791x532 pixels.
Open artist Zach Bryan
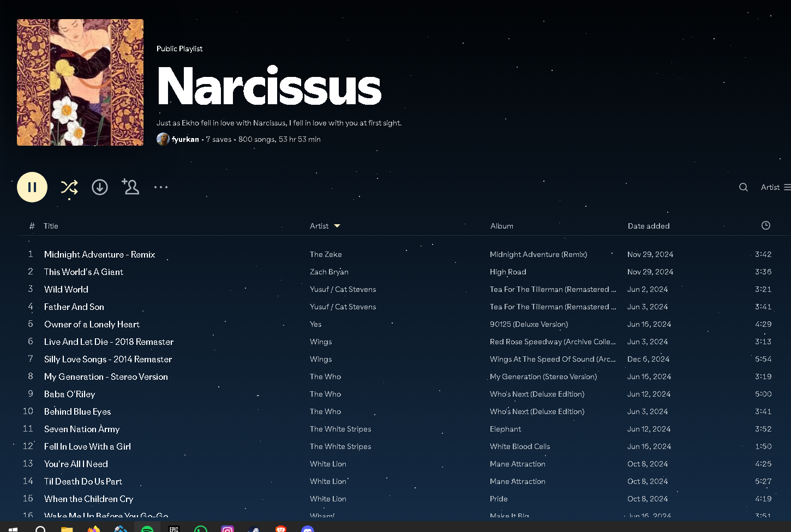coord(329,272)
